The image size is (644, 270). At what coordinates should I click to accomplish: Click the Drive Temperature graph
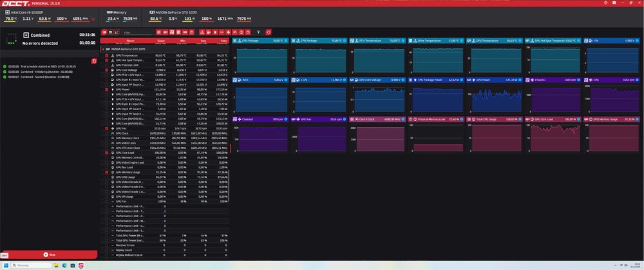[436, 55]
